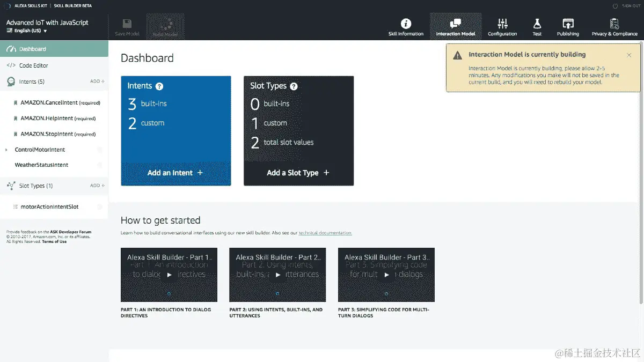Dismiss the Interaction Model building notification
The height and width of the screenshot is (362, 644).
[629, 55]
